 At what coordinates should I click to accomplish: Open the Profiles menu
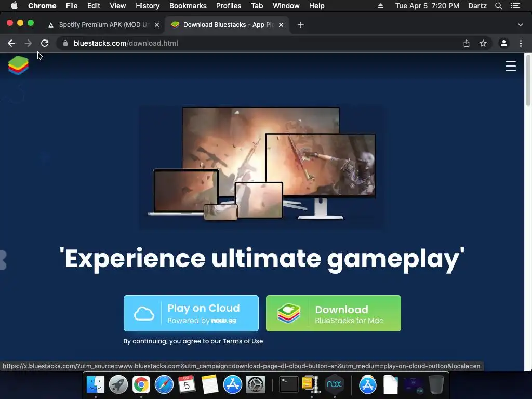point(229,6)
